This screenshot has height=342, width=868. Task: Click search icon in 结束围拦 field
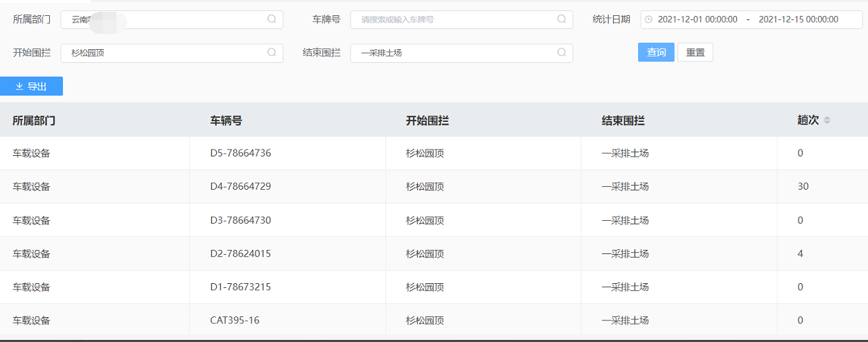(562, 53)
